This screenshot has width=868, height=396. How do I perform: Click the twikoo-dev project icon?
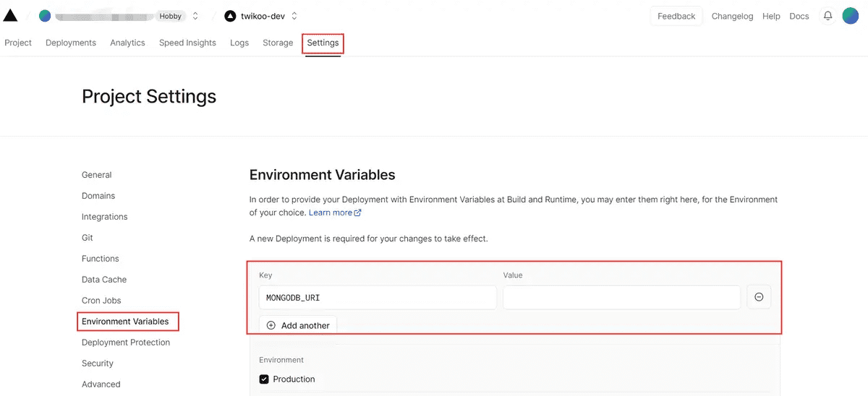(230, 16)
